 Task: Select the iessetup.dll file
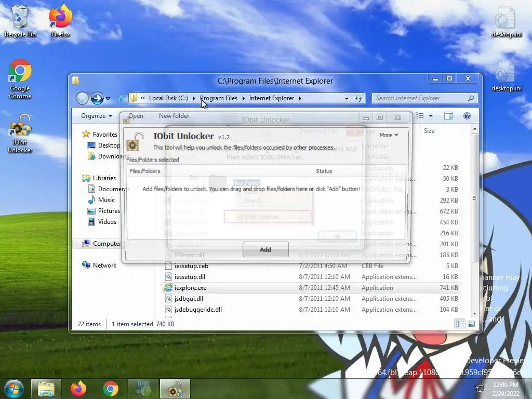point(190,277)
